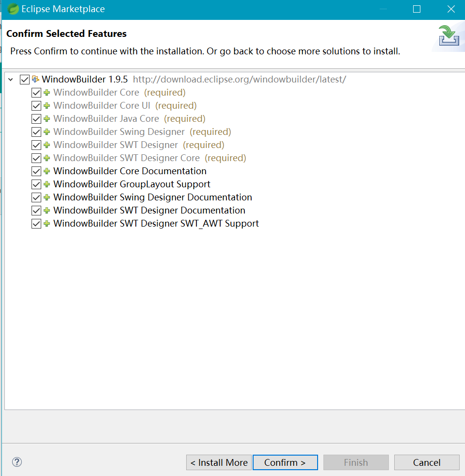Click plus icon beside Swing Designer (required)
The image size is (465, 476).
tap(47, 132)
